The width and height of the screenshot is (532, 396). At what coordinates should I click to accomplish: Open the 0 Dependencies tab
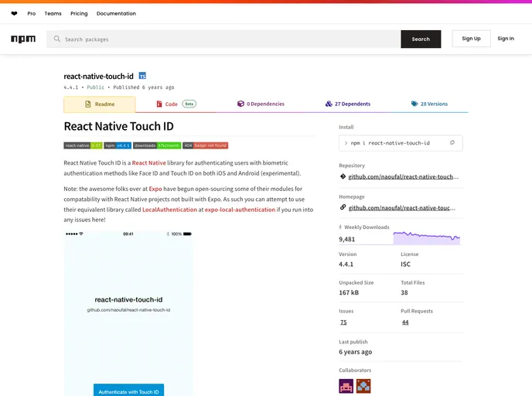click(261, 104)
